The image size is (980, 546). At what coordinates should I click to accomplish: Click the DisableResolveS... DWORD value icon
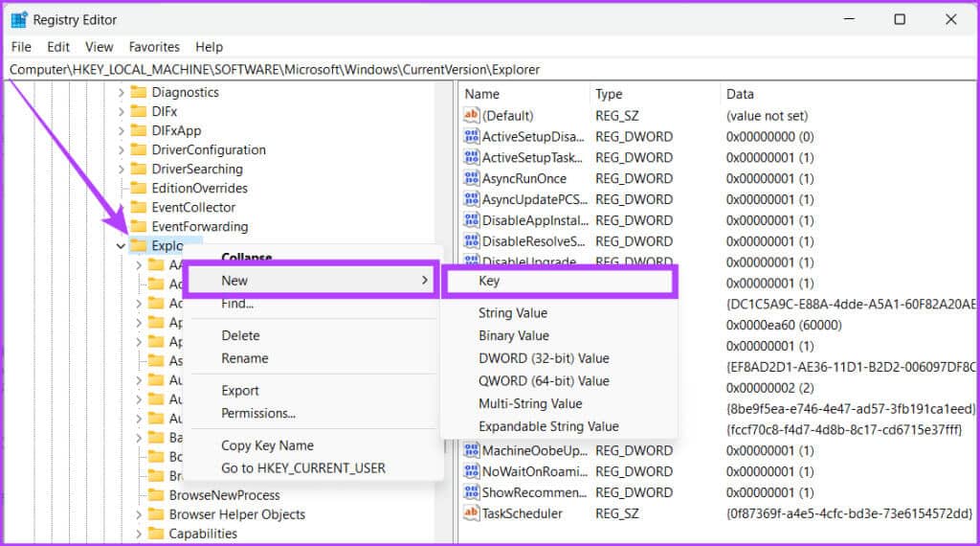tap(471, 241)
